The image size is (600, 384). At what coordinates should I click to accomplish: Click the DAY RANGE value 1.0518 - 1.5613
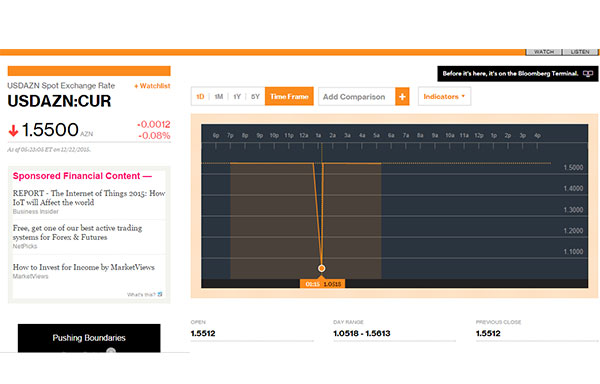(x=362, y=334)
